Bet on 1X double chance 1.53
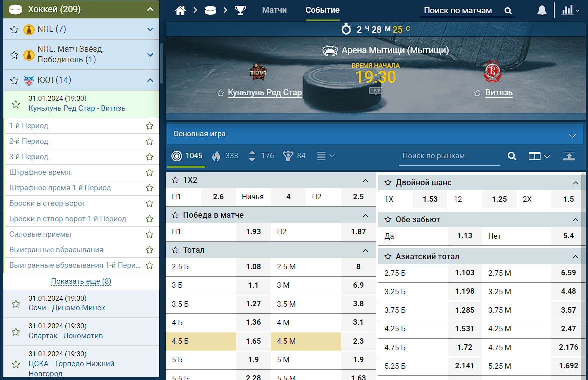The height and width of the screenshot is (380, 588). coord(430,199)
